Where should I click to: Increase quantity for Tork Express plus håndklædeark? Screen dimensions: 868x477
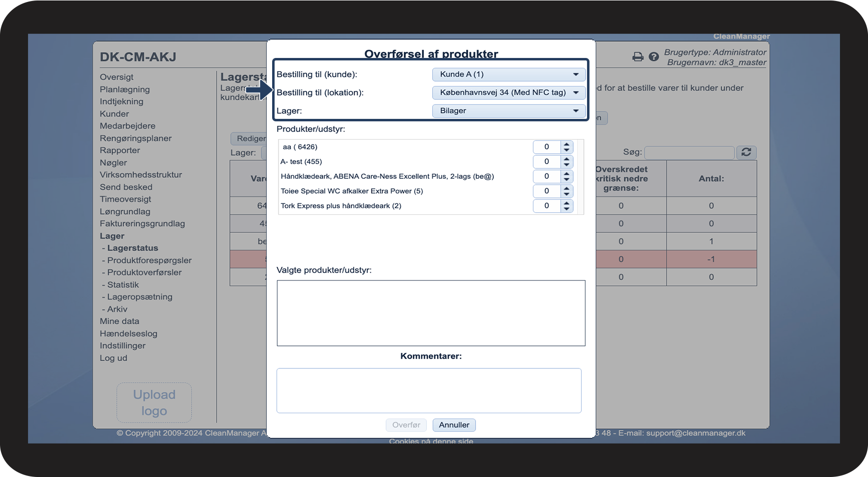567,203
